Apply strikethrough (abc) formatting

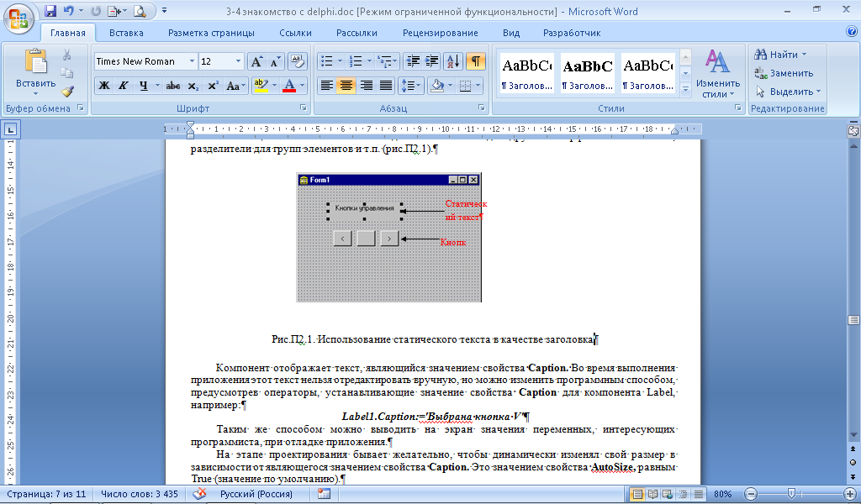pyautogui.click(x=173, y=86)
